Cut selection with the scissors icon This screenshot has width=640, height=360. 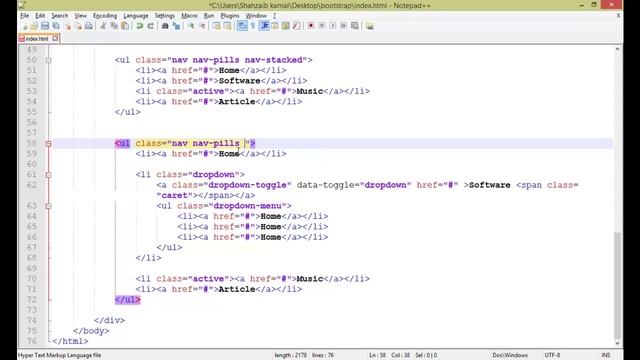103,26
